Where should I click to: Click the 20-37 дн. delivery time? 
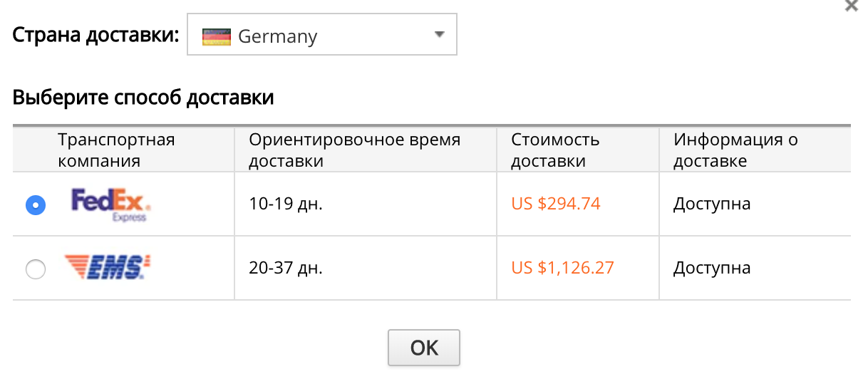pyautogui.click(x=286, y=269)
